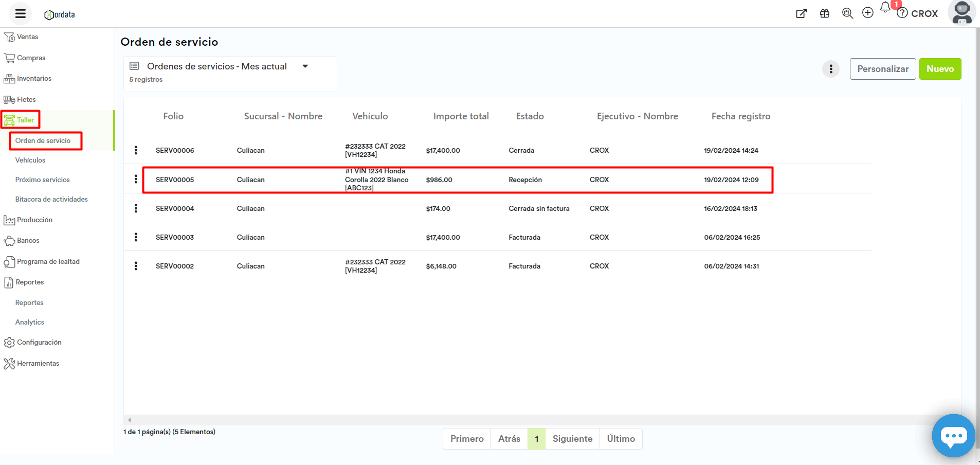Expand the Ordenes de servicios view dropdown
980x465 pixels.
coord(305,66)
